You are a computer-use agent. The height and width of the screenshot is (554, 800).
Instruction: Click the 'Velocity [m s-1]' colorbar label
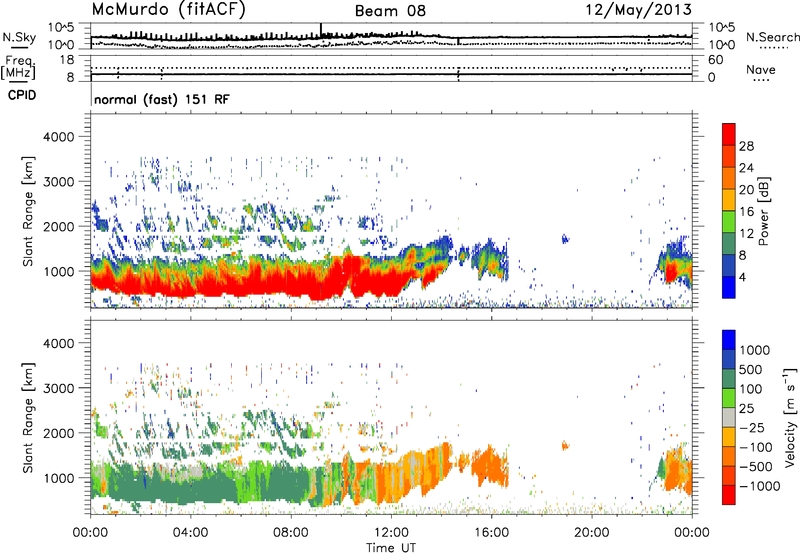click(790, 417)
